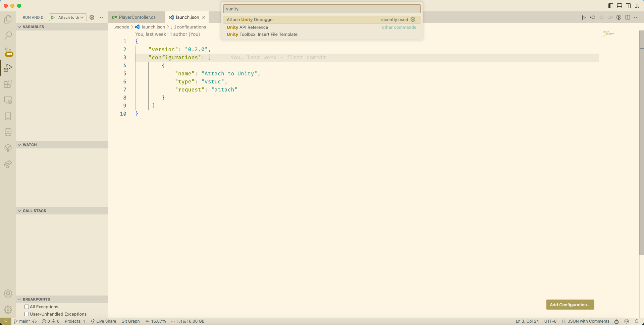
Task: Click Live Share in status bar
Action: 103,321
